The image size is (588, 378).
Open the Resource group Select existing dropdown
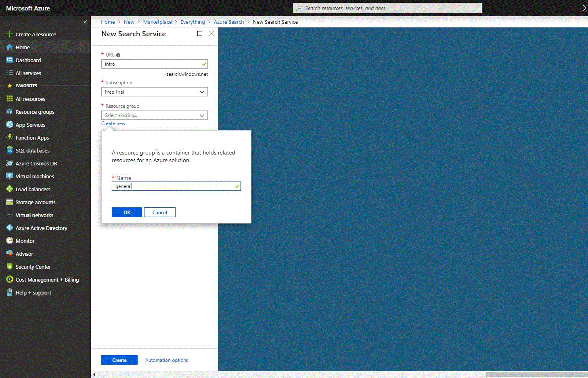155,115
